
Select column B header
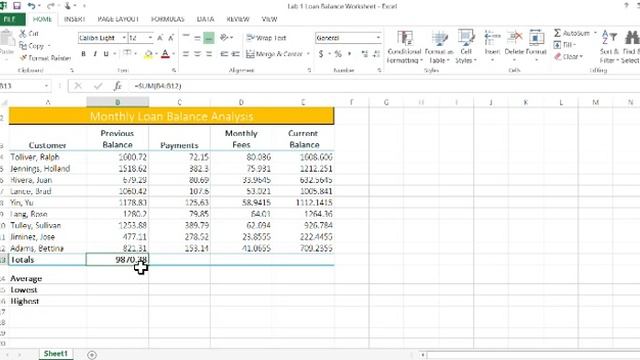pos(118,102)
